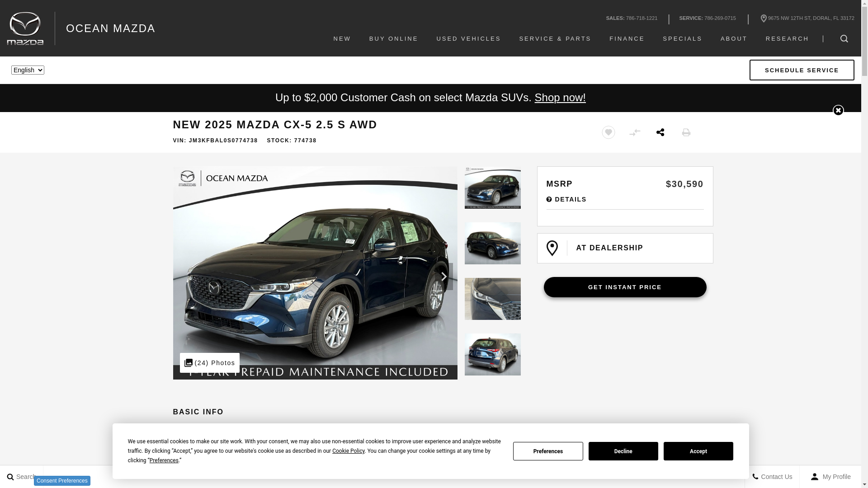
Task: Open the Cookie Policy link
Action: (348, 451)
